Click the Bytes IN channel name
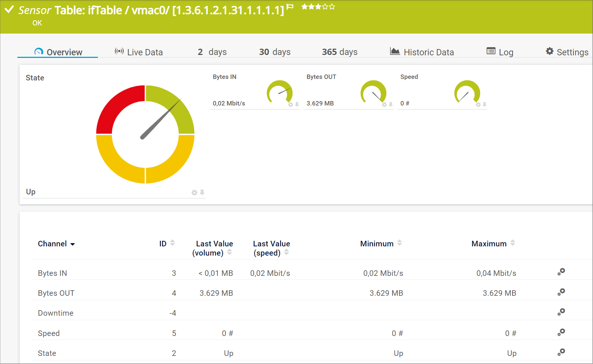 (x=52, y=273)
